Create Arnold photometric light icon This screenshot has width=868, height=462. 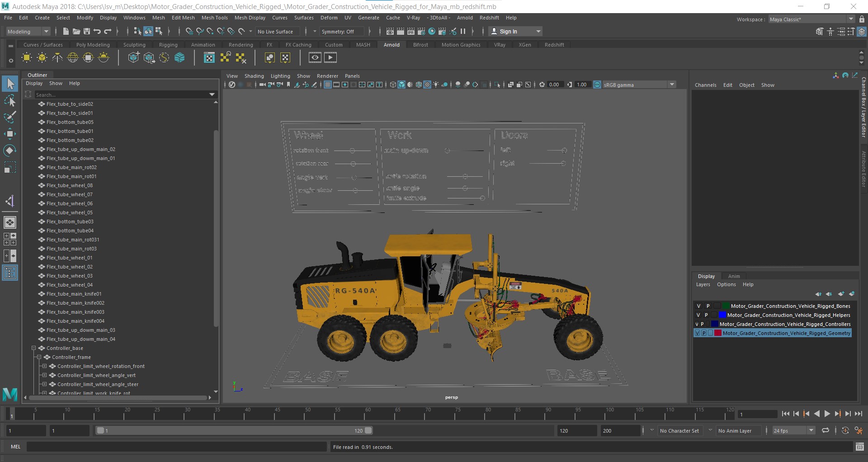click(x=57, y=57)
